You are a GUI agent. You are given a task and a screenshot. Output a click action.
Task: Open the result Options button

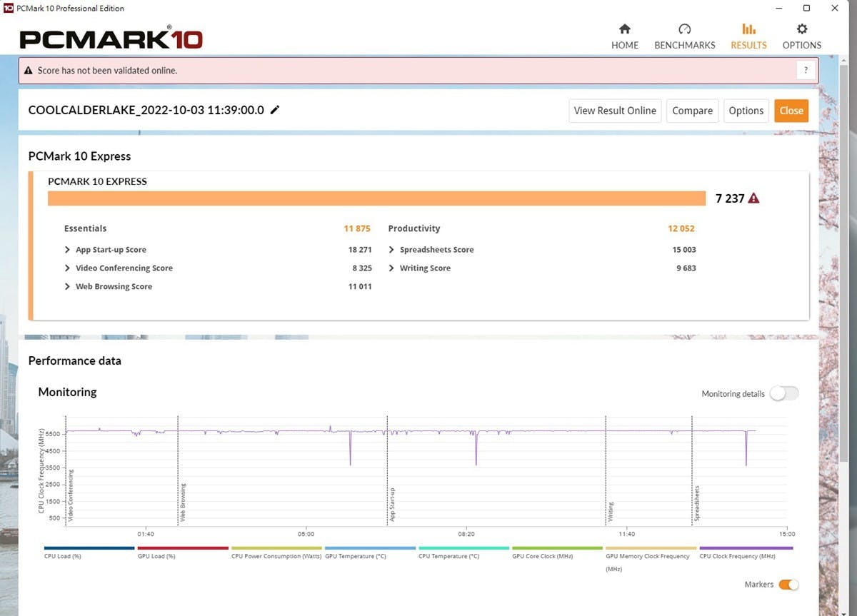[x=746, y=111]
